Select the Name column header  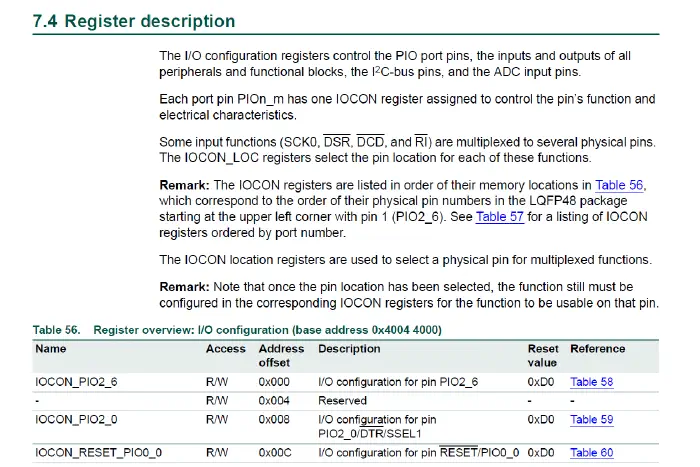51,349
